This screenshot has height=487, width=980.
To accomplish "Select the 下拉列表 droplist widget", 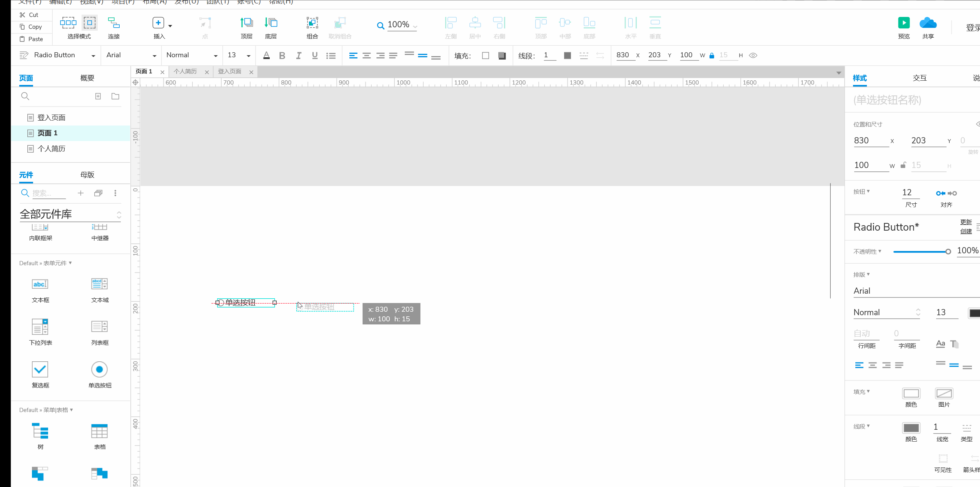I will [40, 332].
